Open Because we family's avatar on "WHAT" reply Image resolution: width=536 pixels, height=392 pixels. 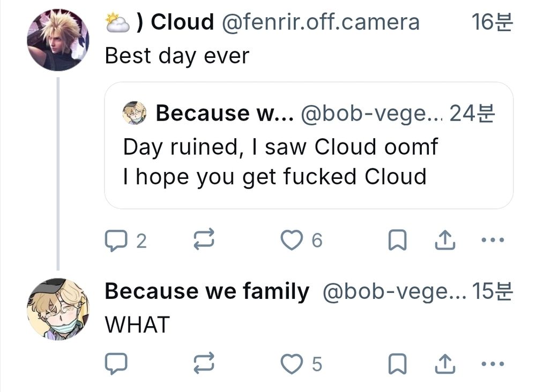tap(58, 309)
